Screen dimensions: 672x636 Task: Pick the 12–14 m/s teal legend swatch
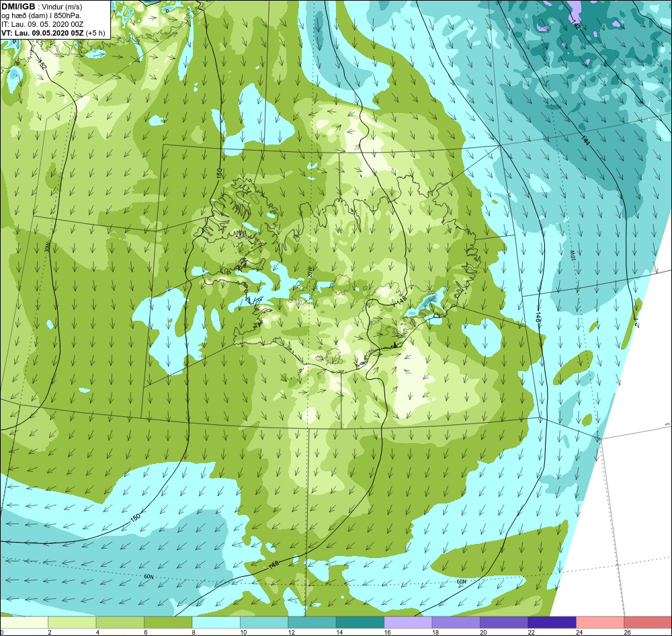tap(312, 623)
